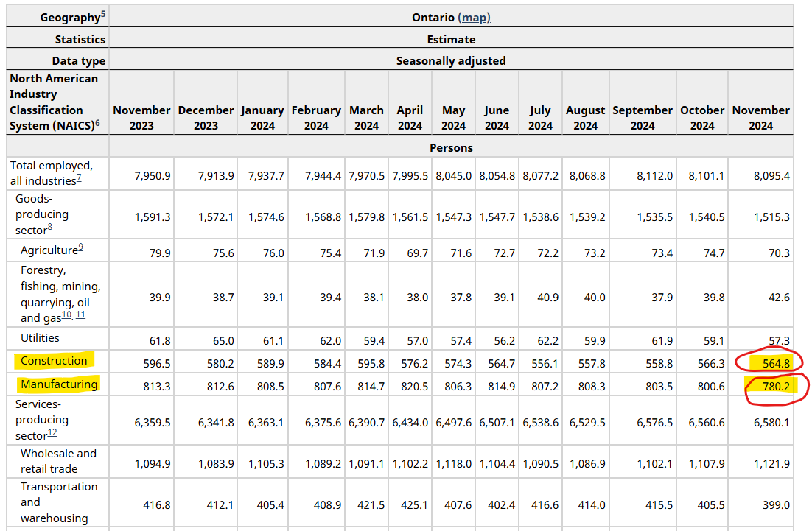Click Services-producing September 2024 value 6,576.5
812x531 pixels.
point(654,423)
